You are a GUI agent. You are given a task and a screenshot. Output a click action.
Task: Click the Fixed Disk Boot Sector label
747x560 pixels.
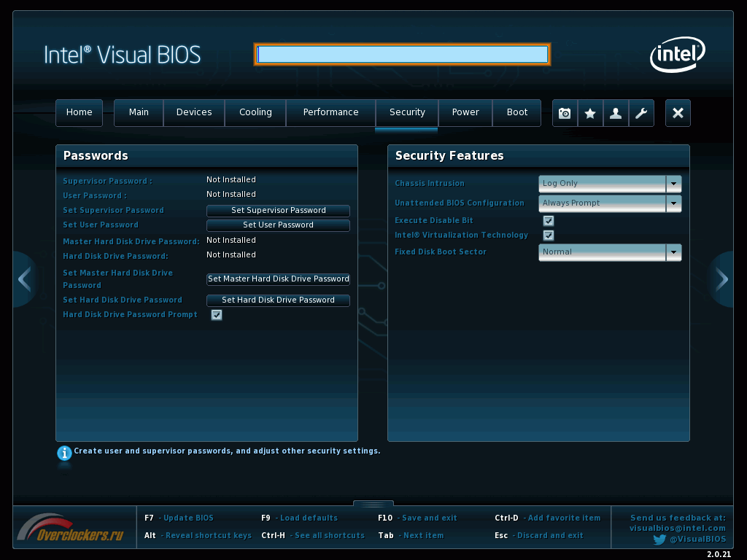click(440, 252)
